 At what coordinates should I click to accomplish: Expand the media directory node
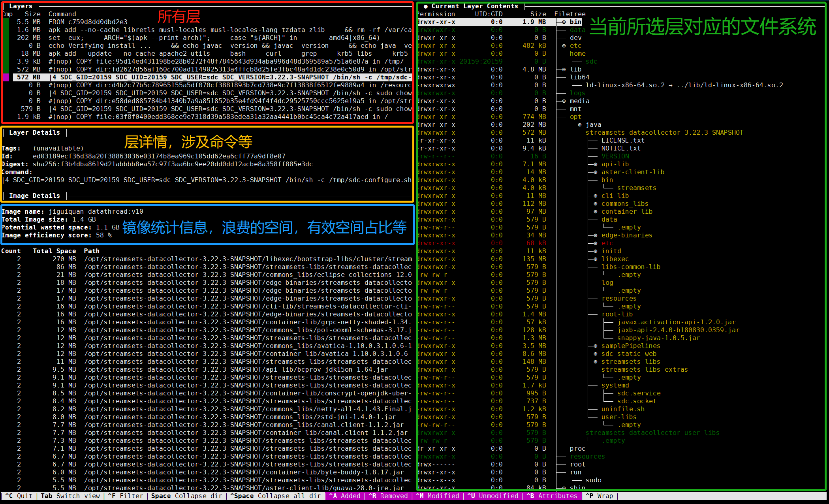[564, 101]
